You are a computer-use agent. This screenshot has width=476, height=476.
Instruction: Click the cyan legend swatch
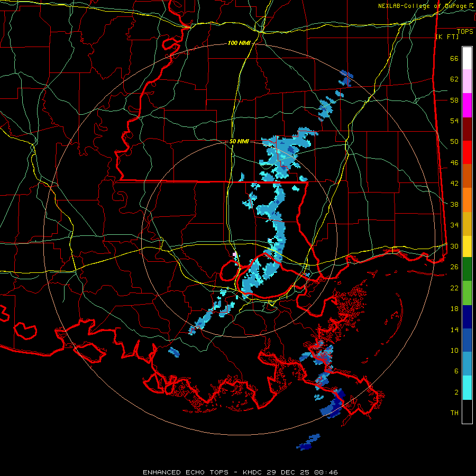click(x=467, y=388)
